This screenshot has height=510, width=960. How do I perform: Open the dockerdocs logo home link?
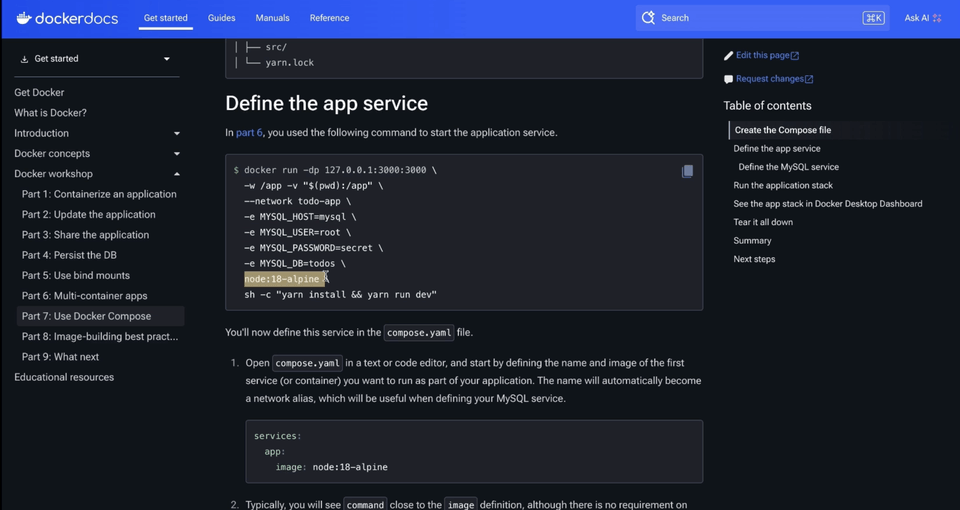67,18
